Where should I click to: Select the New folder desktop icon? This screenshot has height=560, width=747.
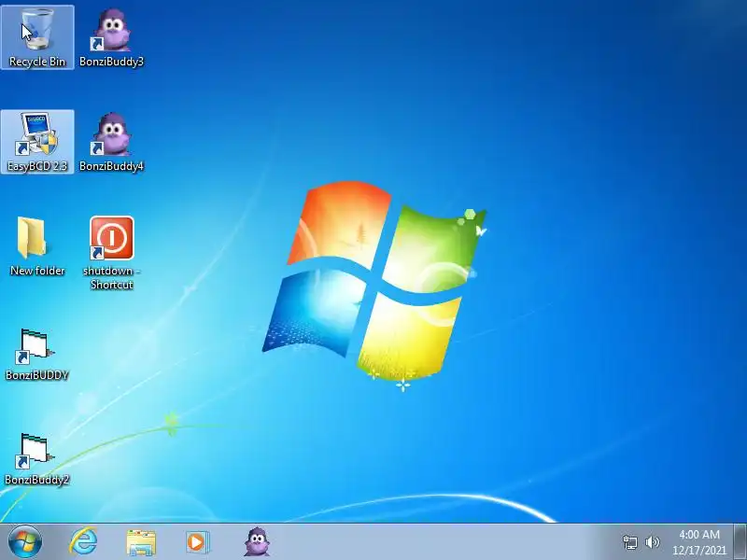click(x=37, y=246)
